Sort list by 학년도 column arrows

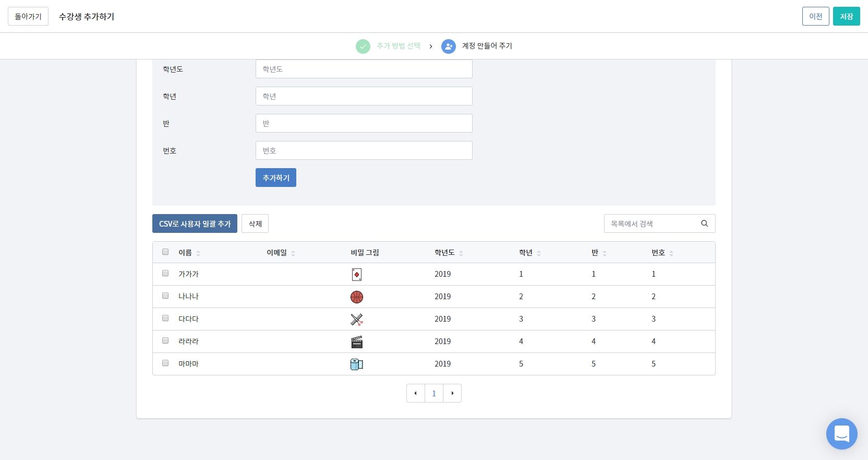461,253
